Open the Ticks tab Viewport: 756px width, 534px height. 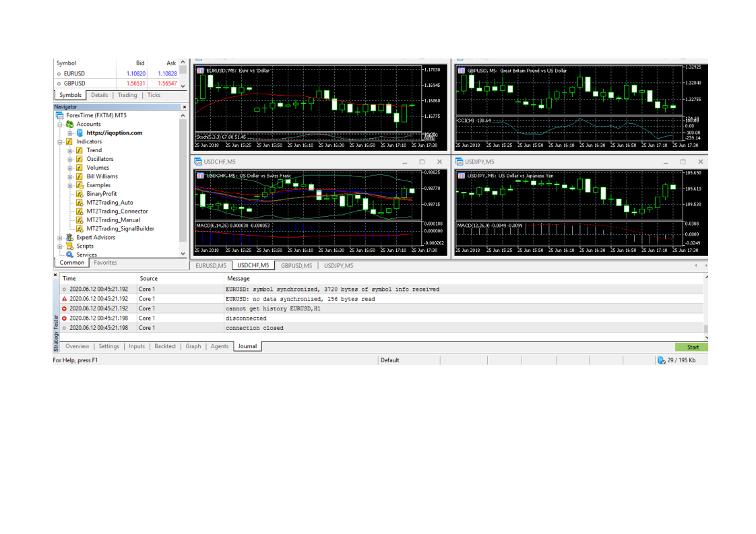[154, 96]
